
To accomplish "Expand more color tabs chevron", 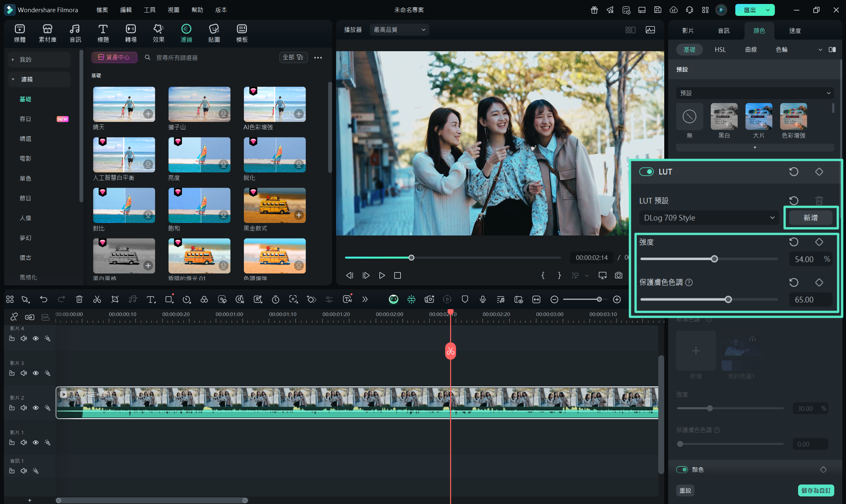I will point(820,50).
